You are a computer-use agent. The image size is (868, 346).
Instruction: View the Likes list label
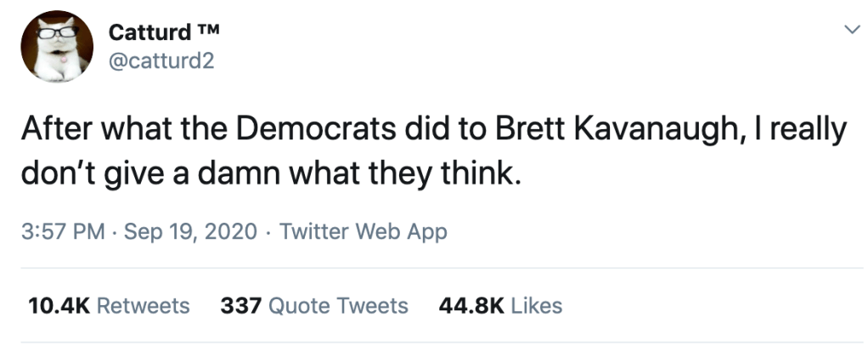(537, 305)
